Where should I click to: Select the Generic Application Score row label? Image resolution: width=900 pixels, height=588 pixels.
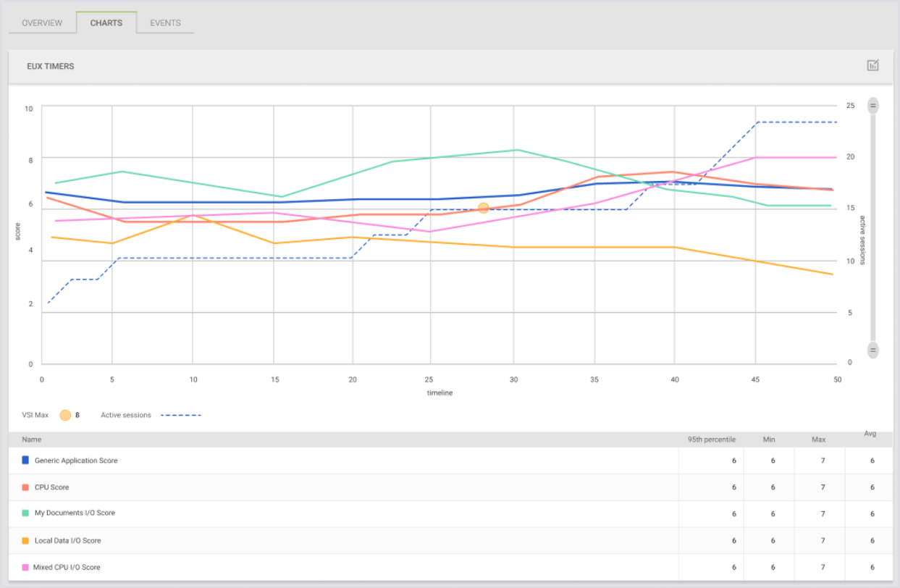tap(76, 461)
